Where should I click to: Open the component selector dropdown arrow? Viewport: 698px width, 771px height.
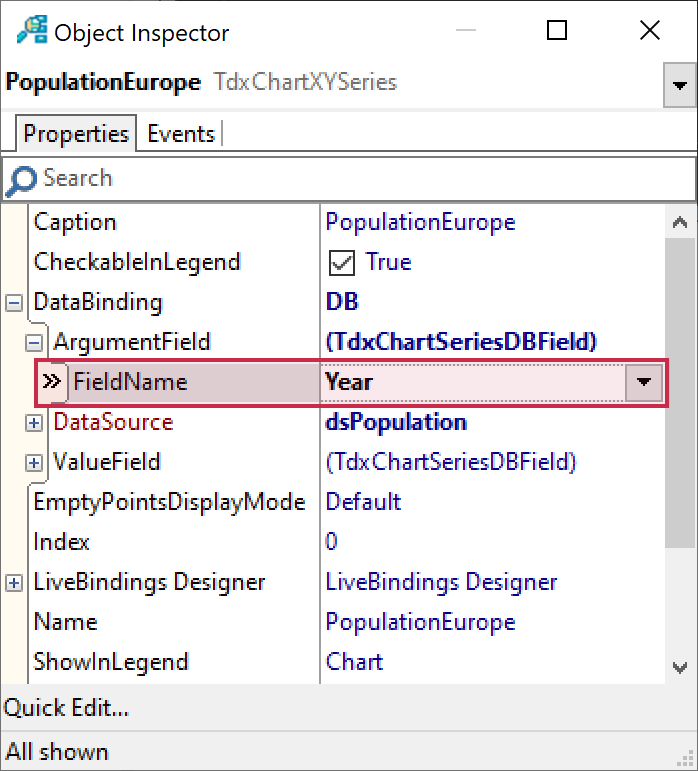pyautogui.click(x=680, y=87)
